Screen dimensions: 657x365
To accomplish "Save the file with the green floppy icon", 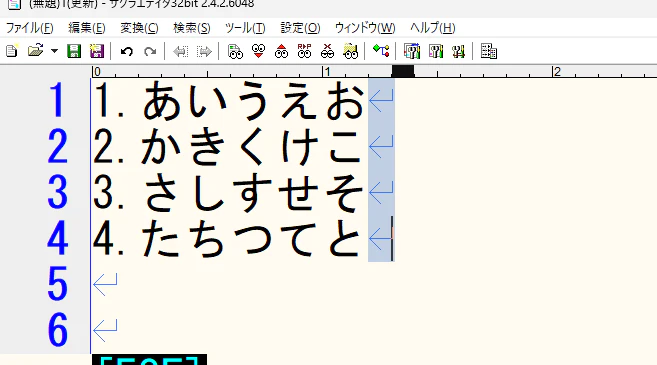I will point(74,51).
